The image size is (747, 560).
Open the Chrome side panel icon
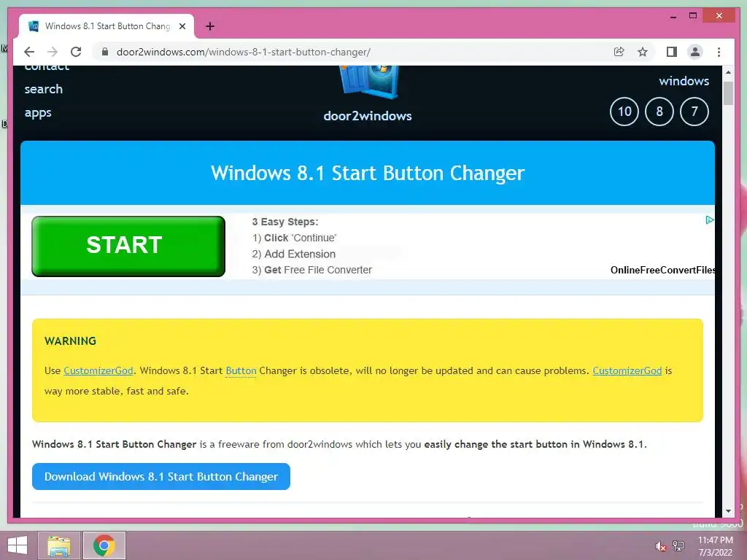pos(672,52)
